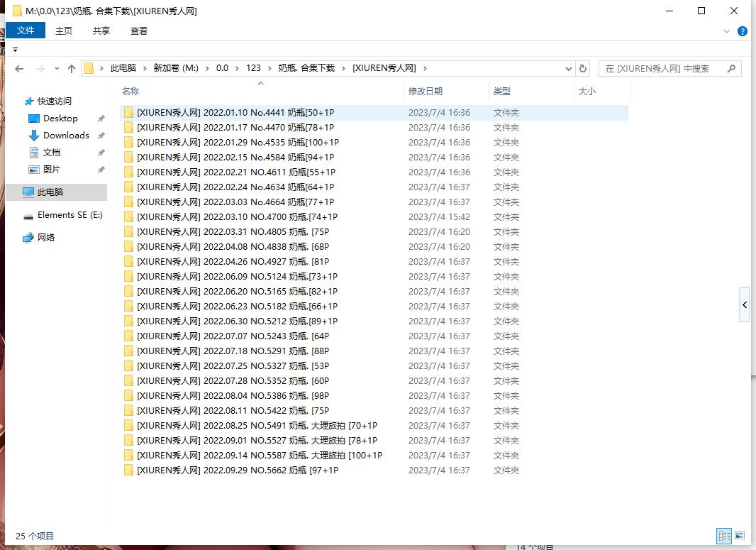This screenshot has height=550, width=756.
Task: Open the 共享 ribbon tab
Action: (101, 31)
